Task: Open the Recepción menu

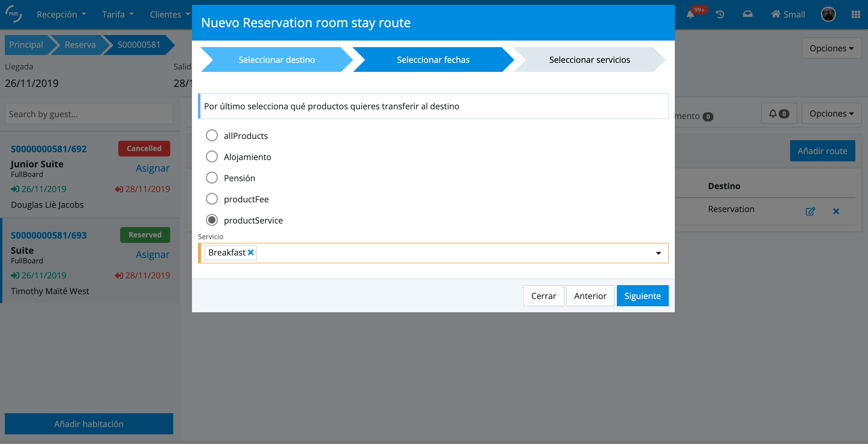Action: coord(61,14)
